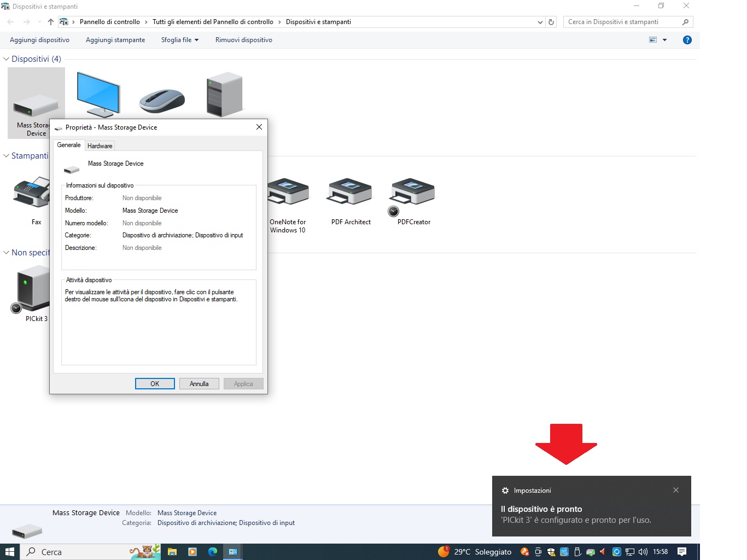Image resolution: width=747 pixels, height=560 pixels.
Task: Switch to the Hardware tab
Action: click(x=100, y=146)
